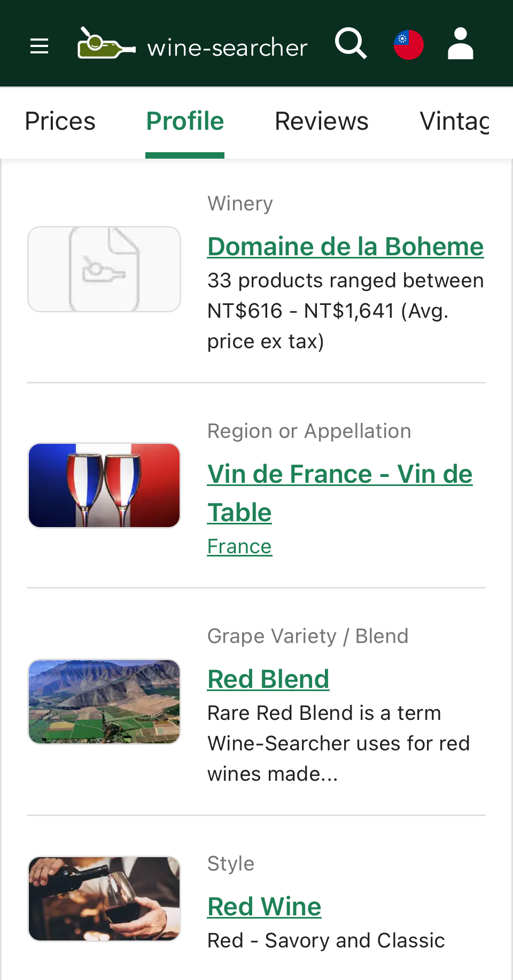Image resolution: width=513 pixels, height=980 pixels.
Task: Tap the French flag wine glasses image
Action: 104,485
